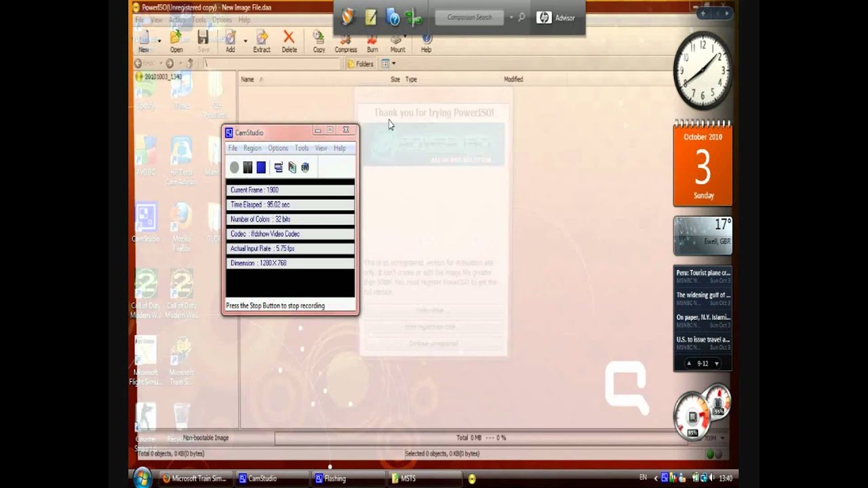Image resolution: width=868 pixels, height=488 pixels.
Task: Click the weather gadget showing 17°
Action: (x=703, y=236)
